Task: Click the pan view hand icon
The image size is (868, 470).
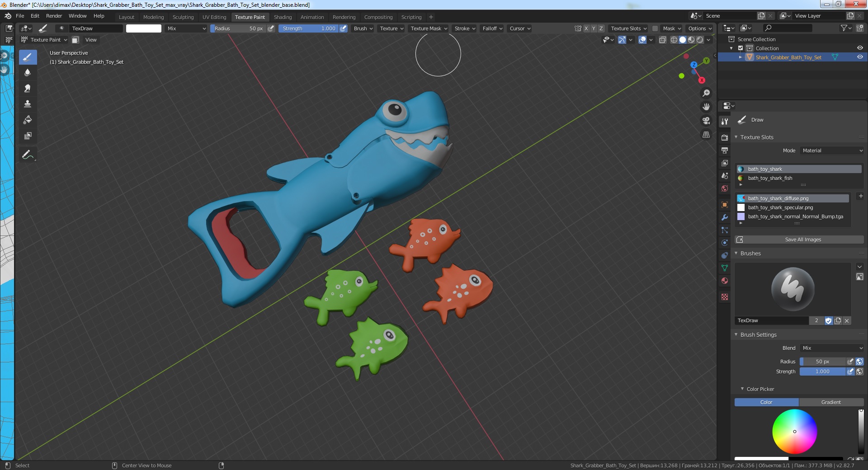Action: click(x=706, y=107)
